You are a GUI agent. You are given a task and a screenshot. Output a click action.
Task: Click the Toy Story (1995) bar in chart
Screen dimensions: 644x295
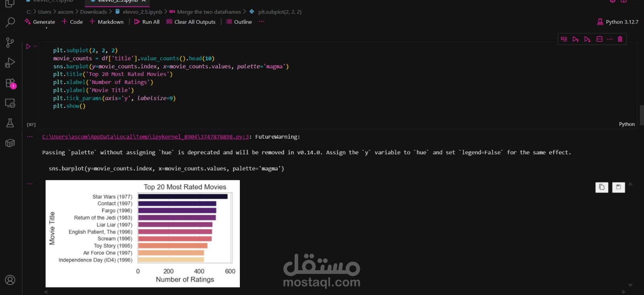point(173,246)
